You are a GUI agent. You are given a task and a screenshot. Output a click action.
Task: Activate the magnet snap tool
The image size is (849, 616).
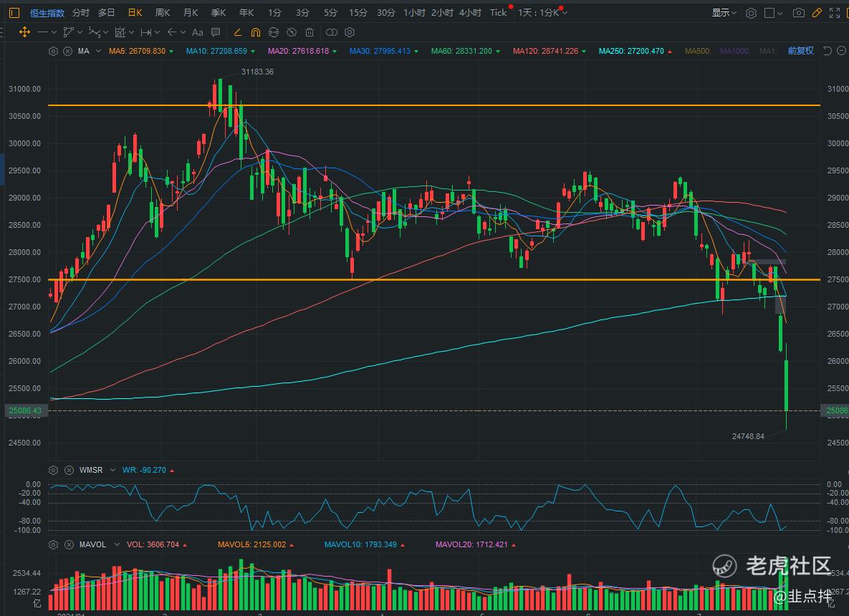(256, 32)
